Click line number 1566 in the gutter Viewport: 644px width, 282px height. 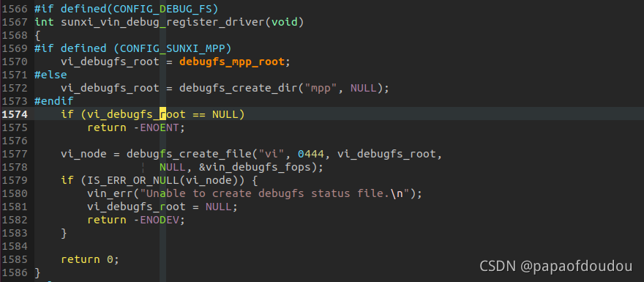coord(15,9)
